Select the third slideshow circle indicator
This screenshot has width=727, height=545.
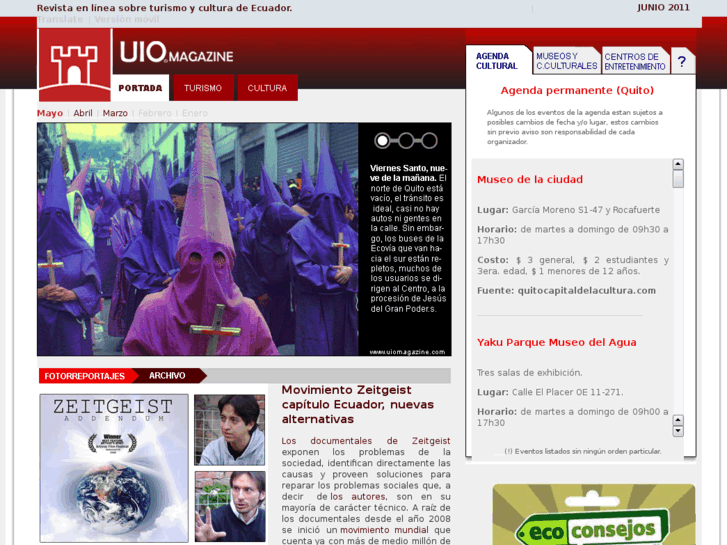pos(429,141)
